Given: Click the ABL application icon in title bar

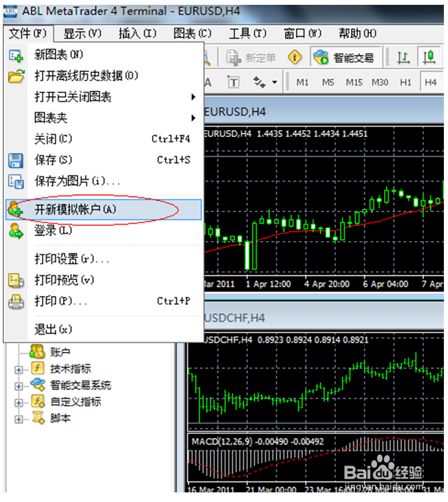Looking at the screenshot, I should click(10, 12).
